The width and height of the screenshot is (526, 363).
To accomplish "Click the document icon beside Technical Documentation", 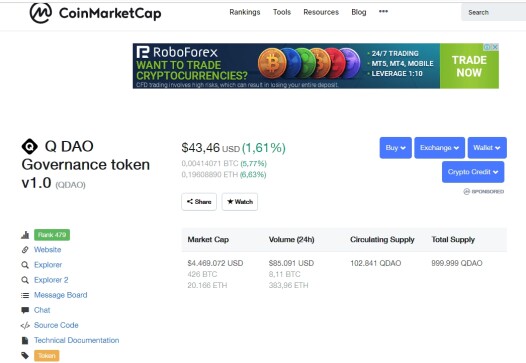I will coord(25,341).
